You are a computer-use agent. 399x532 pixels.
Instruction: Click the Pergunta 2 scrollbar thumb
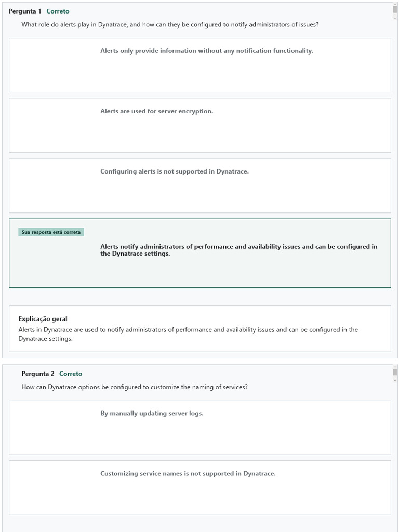(x=395, y=372)
